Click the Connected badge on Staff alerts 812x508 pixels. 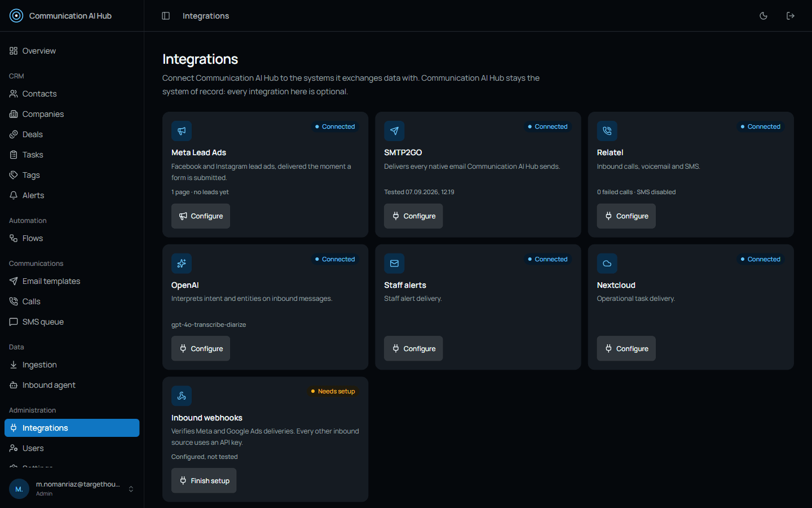tap(548, 259)
